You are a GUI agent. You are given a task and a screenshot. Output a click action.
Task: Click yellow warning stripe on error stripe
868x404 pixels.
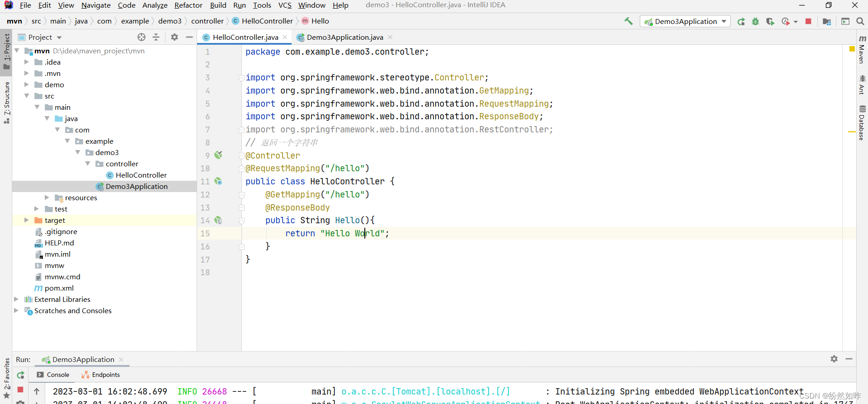[852, 132]
